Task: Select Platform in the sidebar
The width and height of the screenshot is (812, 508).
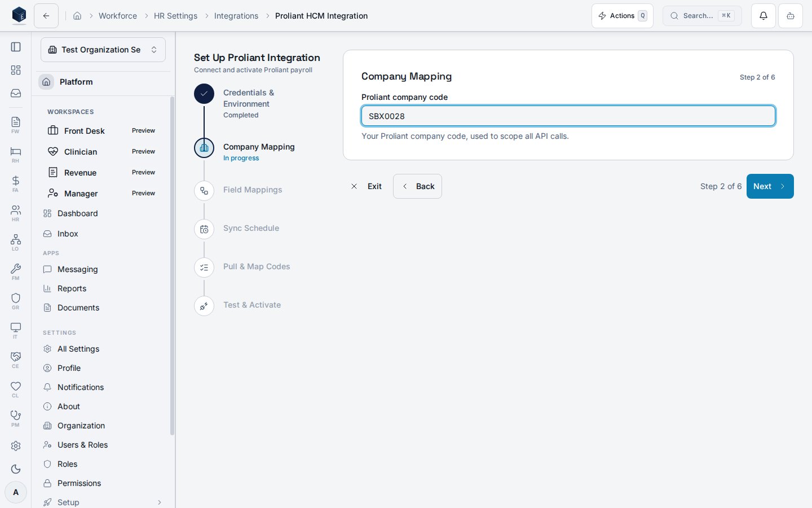Action: click(103, 82)
